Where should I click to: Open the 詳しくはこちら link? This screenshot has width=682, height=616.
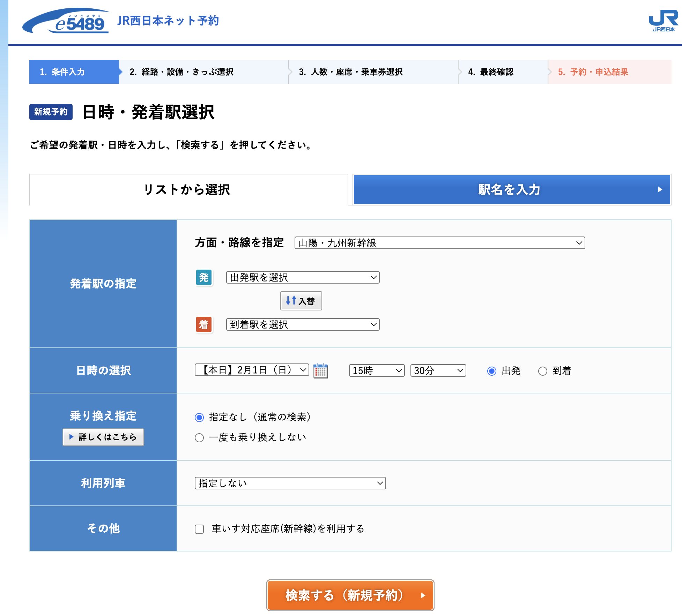tap(103, 437)
